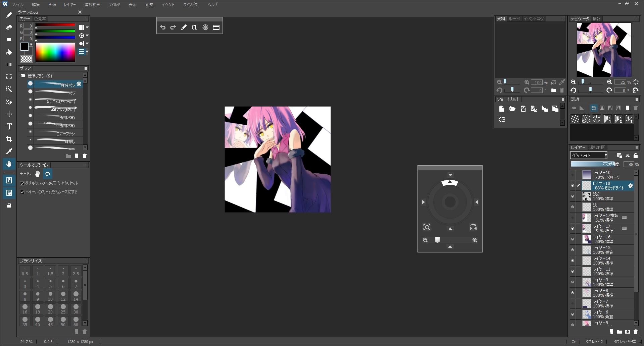Click the navigator preview thumbnail
Image resolution: width=644 pixels, height=346 pixels.
click(604, 50)
